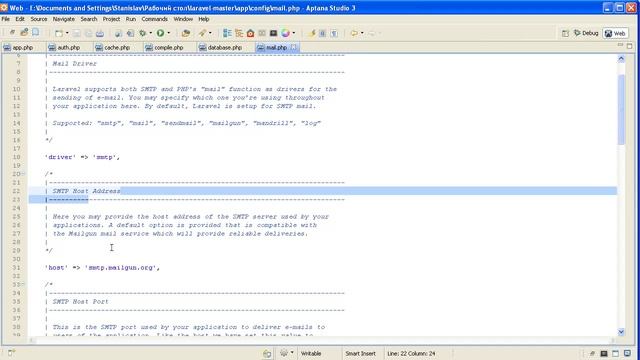Open the Commands menu
Viewport: 640px width, 360px height.
point(154,19)
